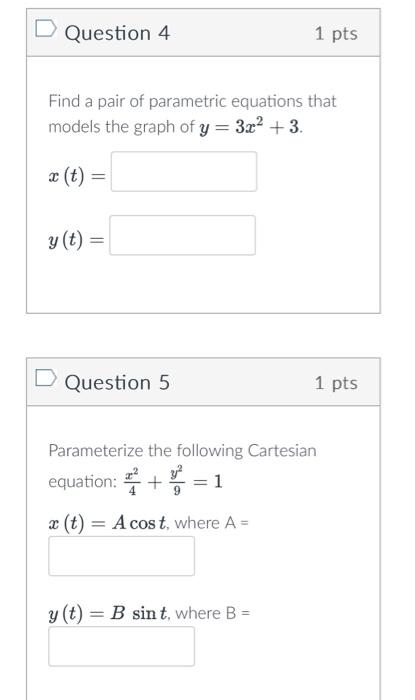Focus the input field for B value
Screen dimensions: 415x700
[x=121, y=646]
